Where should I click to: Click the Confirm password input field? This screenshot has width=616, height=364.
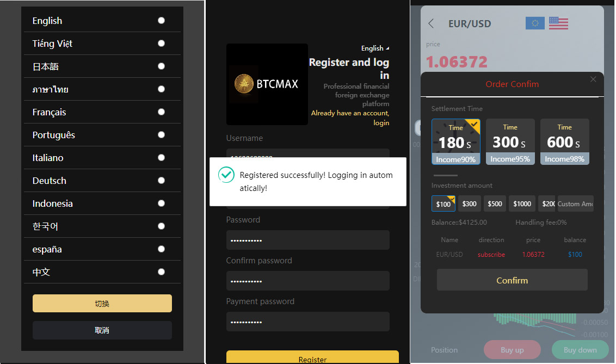click(308, 281)
